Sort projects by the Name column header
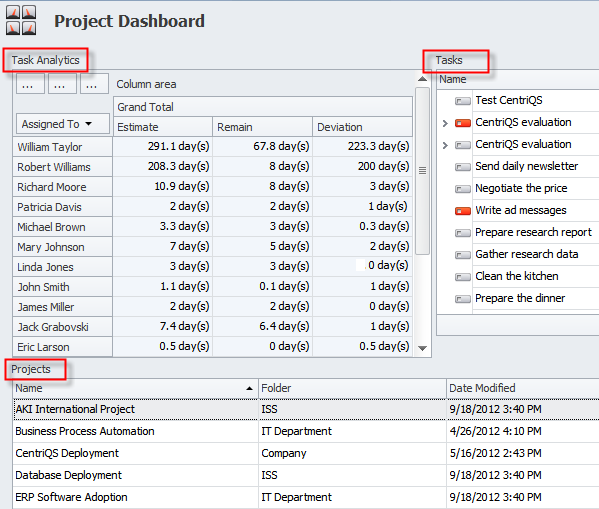The height and width of the screenshot is (509, 599). coord(135,388)
